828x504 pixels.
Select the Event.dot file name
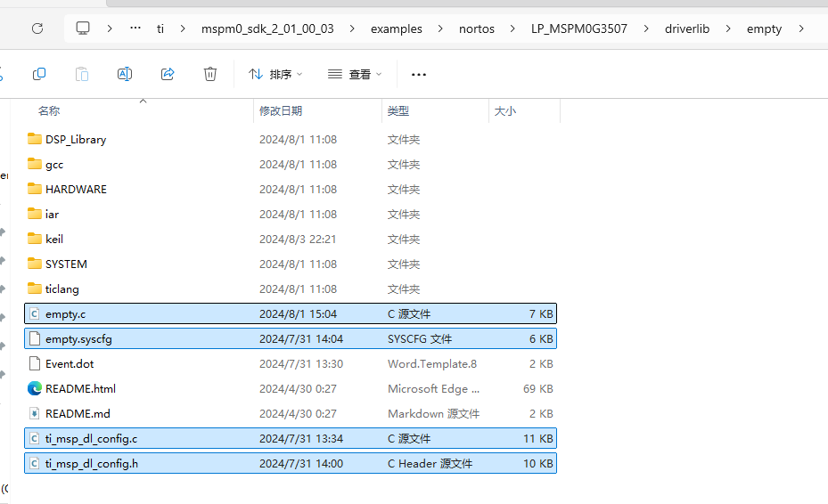point(70,363)
